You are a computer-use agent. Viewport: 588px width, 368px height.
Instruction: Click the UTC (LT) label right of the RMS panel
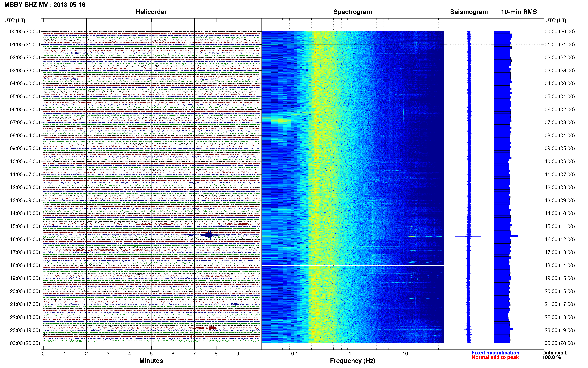click(x=556, y=20)
